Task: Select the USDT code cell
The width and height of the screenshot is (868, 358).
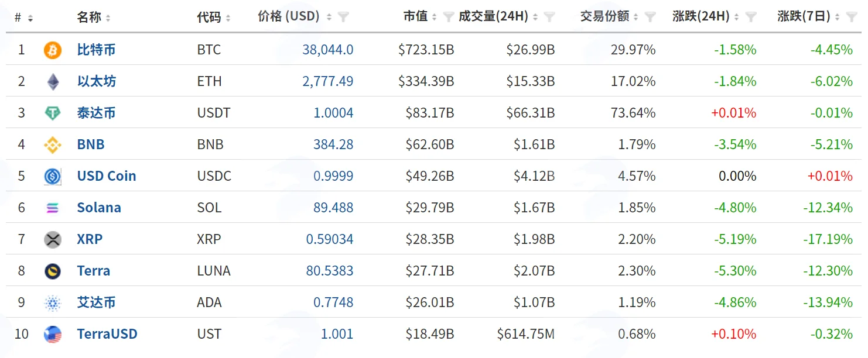Action: (214, 113)
